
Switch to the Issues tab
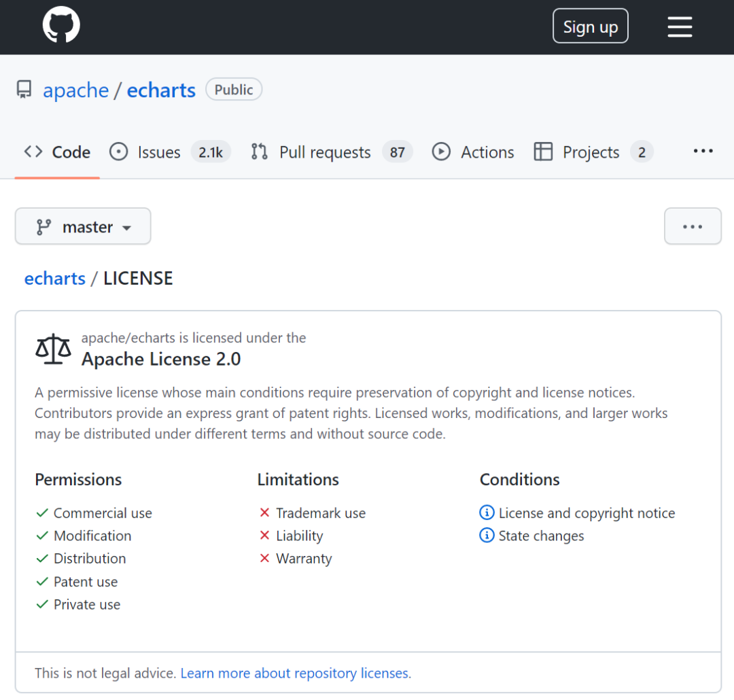coord(170,152)
